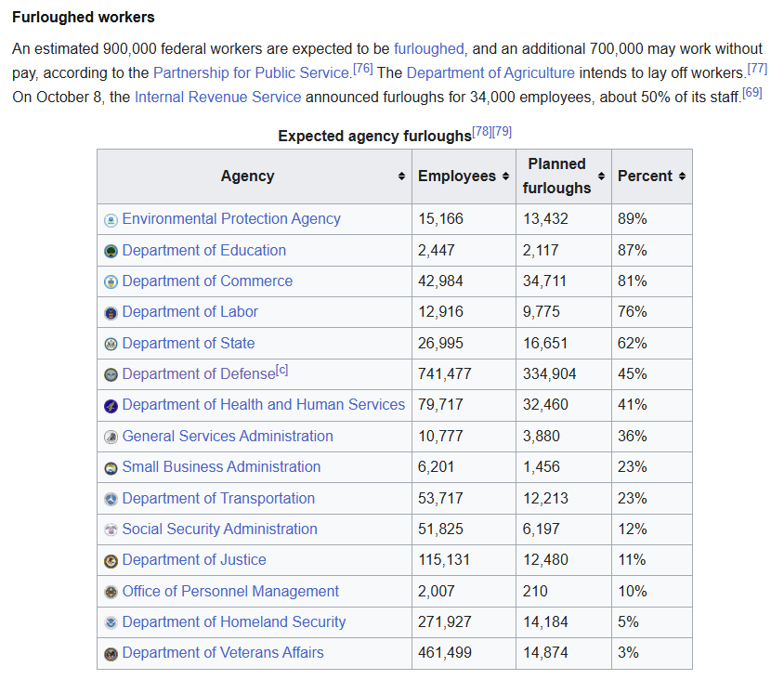Follow table caption reference [79]

coord(502,132)
